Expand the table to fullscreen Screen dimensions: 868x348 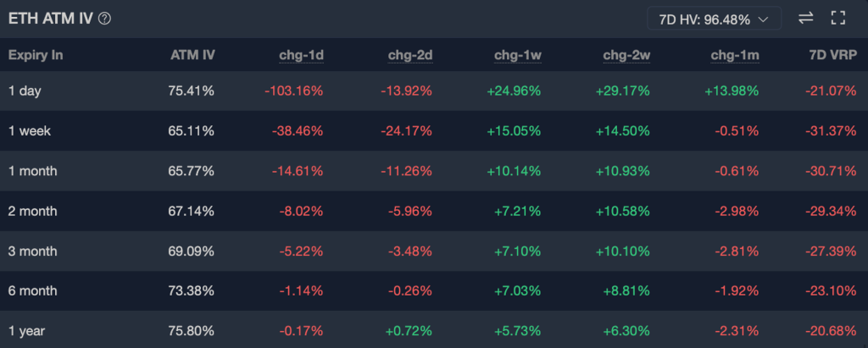click(838, 18)
